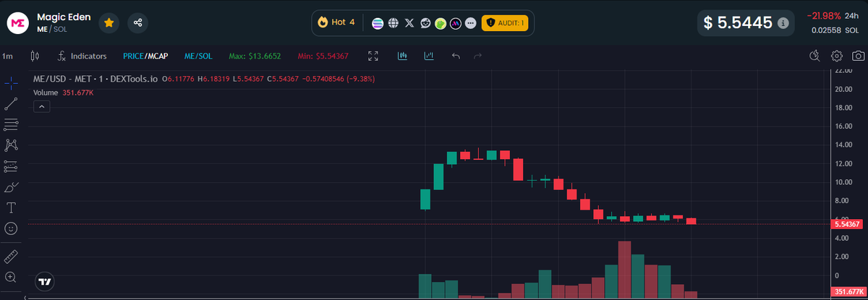The image size is (868, 300).
Task: Open the forecasting and measurement tool
Action: 11,166
